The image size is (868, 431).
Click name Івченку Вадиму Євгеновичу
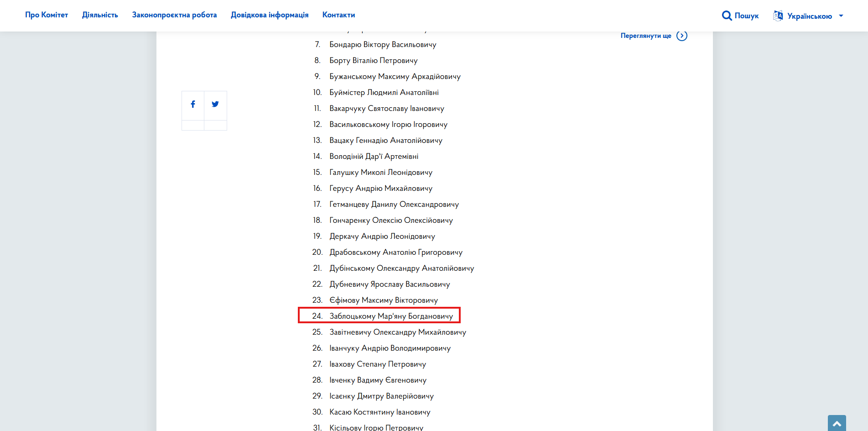tap(378, 380)
